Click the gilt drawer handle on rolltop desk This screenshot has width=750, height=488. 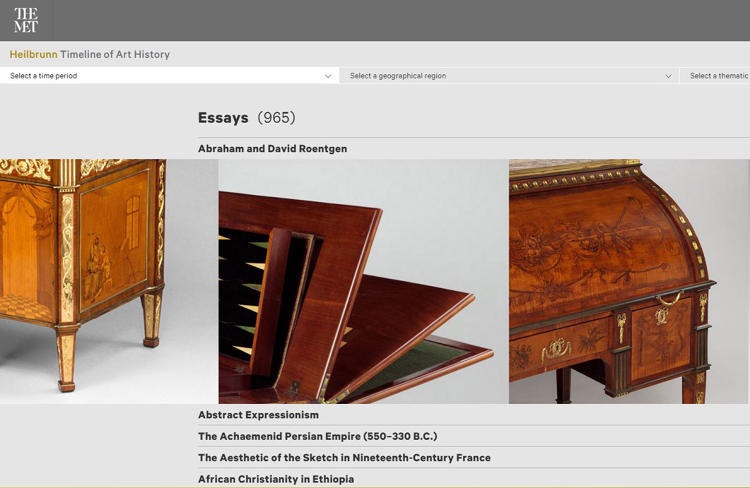[556, 349]
